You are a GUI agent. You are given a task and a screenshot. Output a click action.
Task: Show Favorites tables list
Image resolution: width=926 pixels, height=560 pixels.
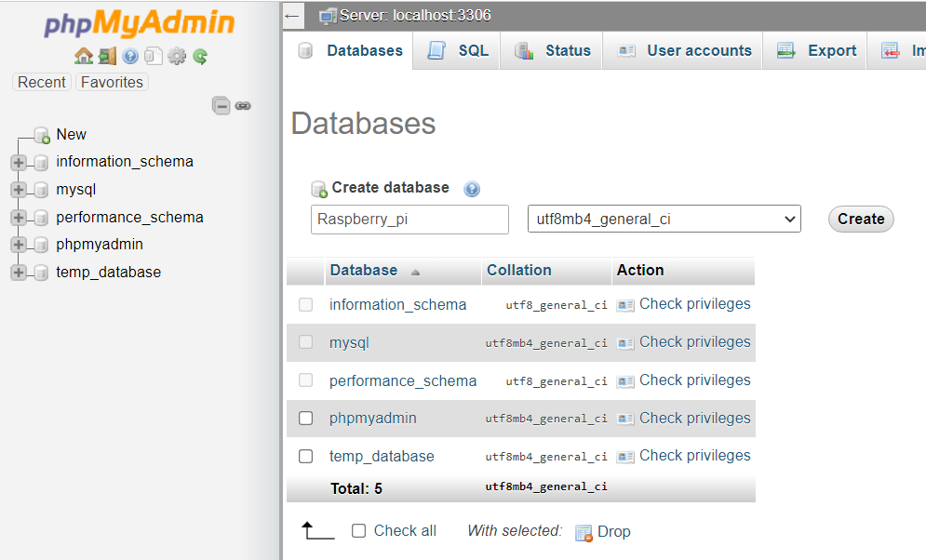[112, 82]
